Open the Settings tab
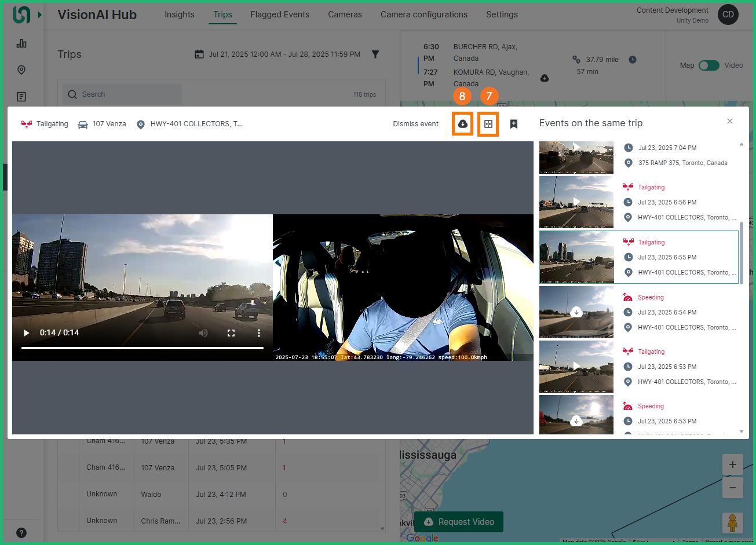The height and width of the screenshot is (545, 756). pyautogui.click(x=502, y=14)
